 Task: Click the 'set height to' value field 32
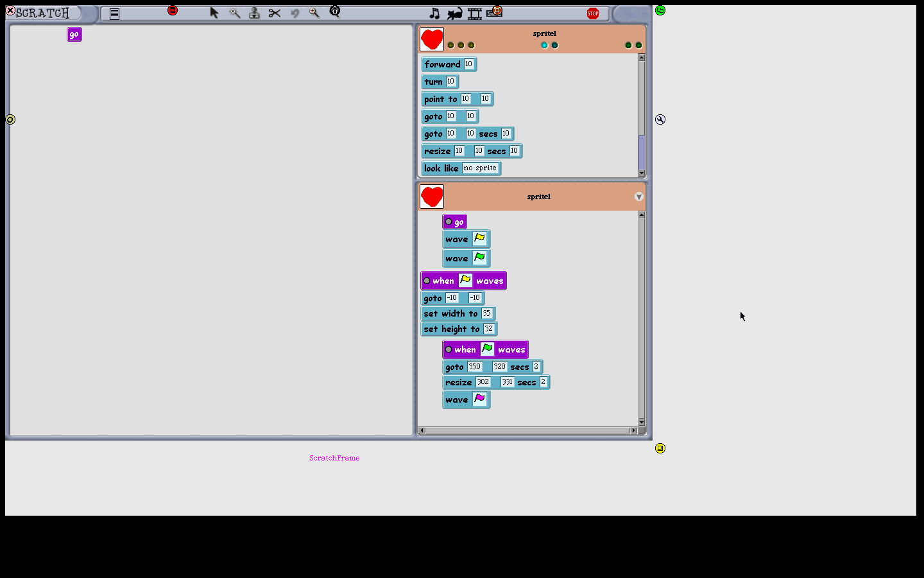pos(489,329)
